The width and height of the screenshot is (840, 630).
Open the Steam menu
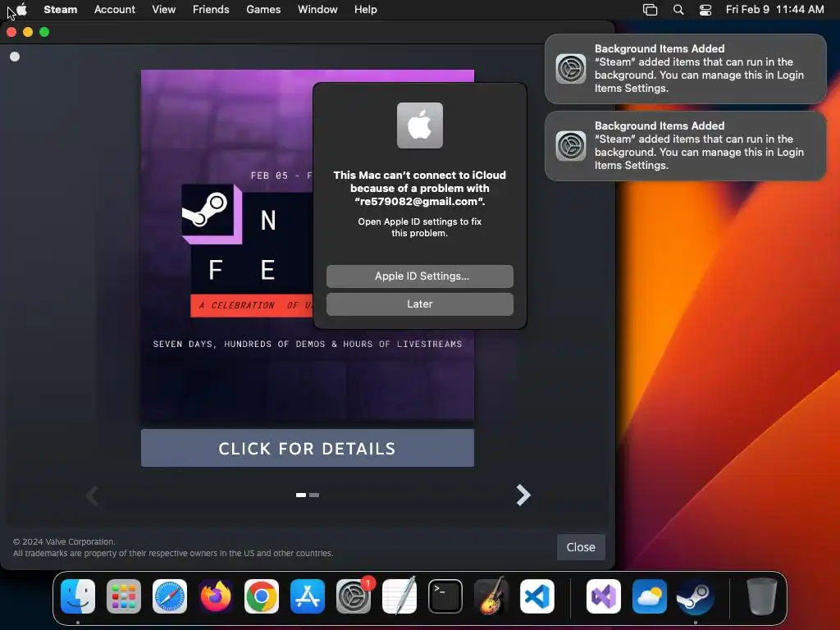point(61,9)
